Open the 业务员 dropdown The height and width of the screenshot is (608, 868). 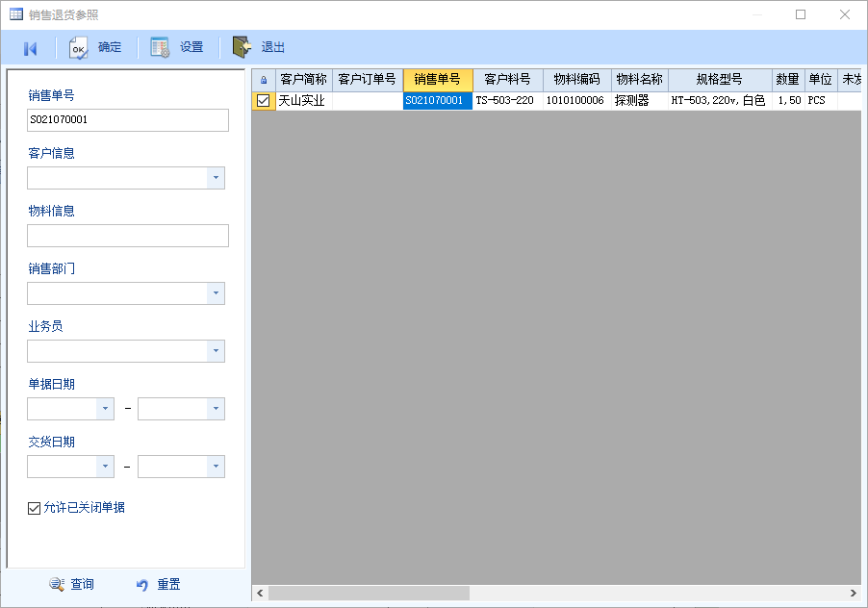pyautogui.click(x=216, y=351)
